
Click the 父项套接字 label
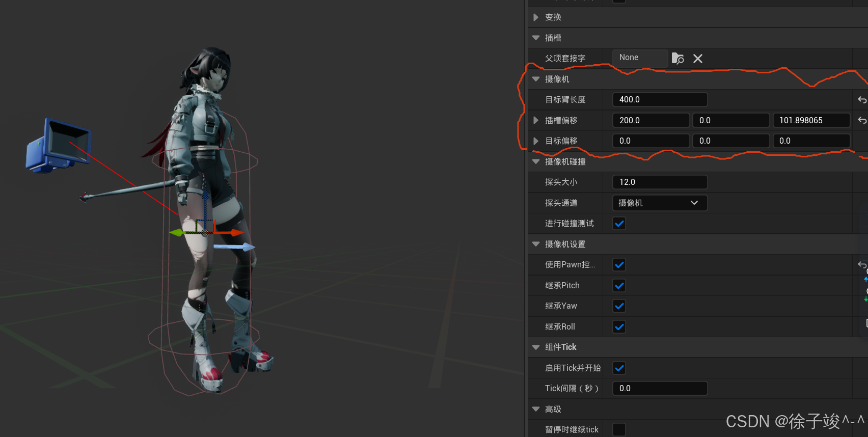(x=565, y=59)
